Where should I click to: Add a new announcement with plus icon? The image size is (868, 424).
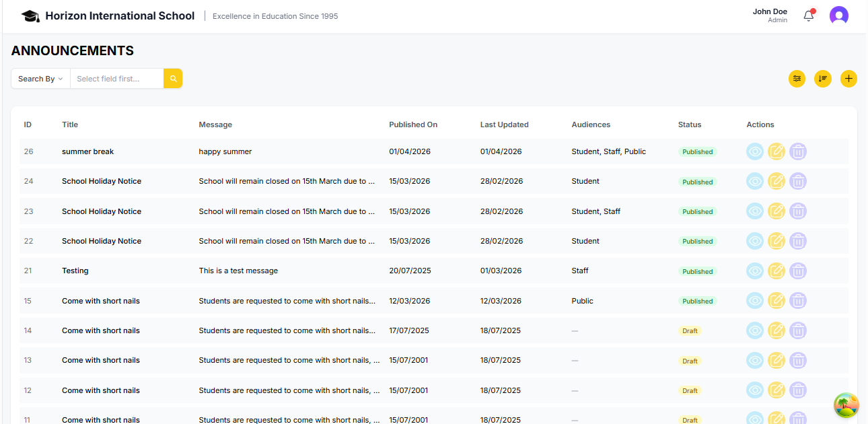point(848,79)
